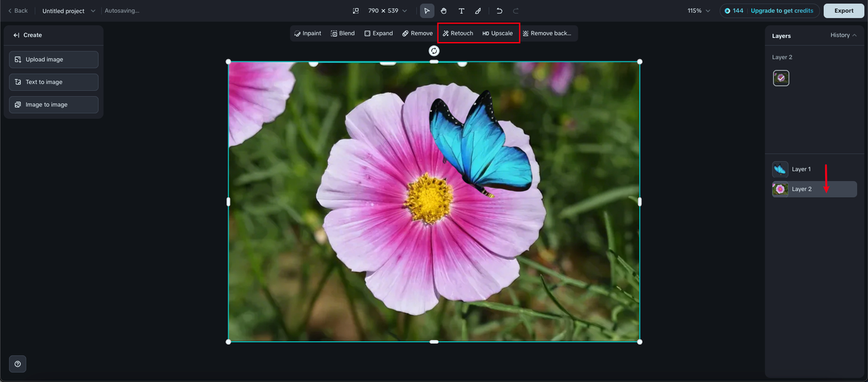Click the Image to image button
Screen dimensions: 868x382
(x=54, y=104)
